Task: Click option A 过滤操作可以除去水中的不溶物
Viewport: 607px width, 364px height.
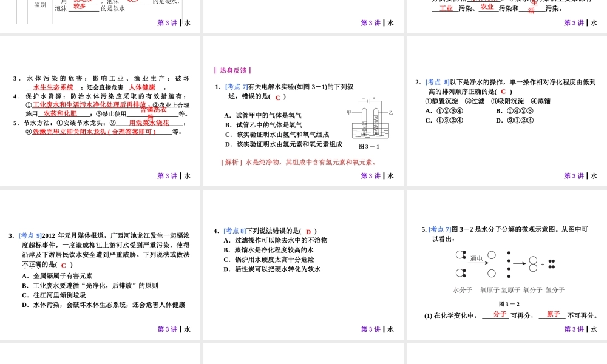Action: point(275,241)
